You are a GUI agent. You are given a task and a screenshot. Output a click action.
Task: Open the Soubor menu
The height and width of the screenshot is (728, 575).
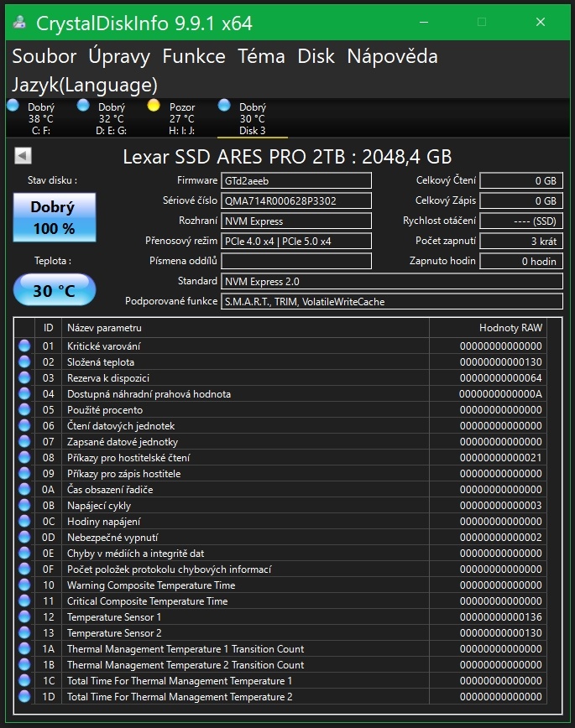[x=44, y=57]
